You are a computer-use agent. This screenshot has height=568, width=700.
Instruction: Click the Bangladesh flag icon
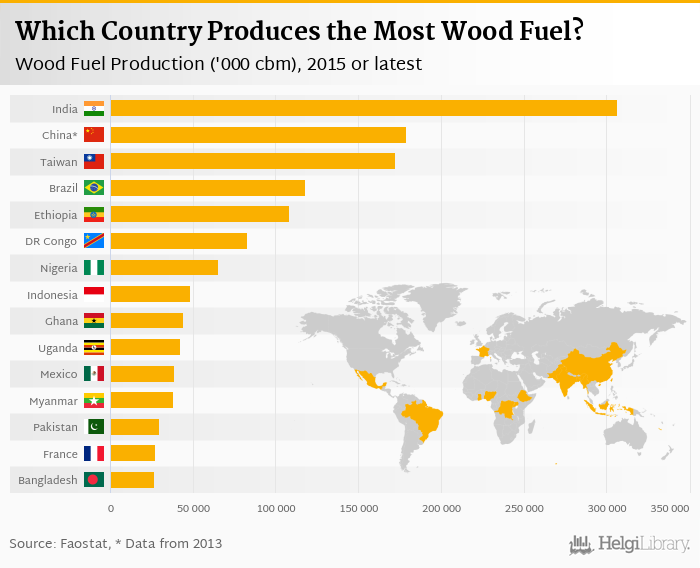pos(94,480)
